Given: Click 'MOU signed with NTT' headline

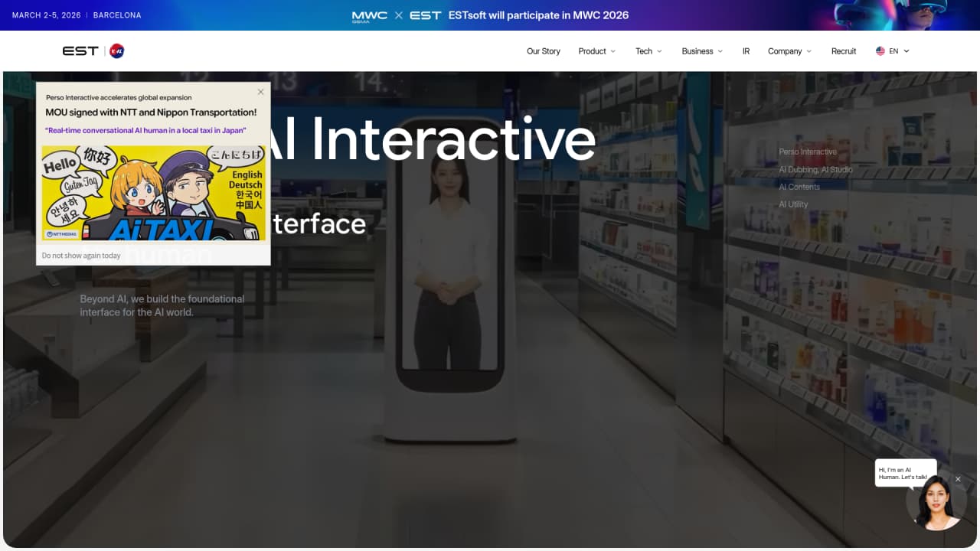Looking at the screenshot, I should [151, 112].
